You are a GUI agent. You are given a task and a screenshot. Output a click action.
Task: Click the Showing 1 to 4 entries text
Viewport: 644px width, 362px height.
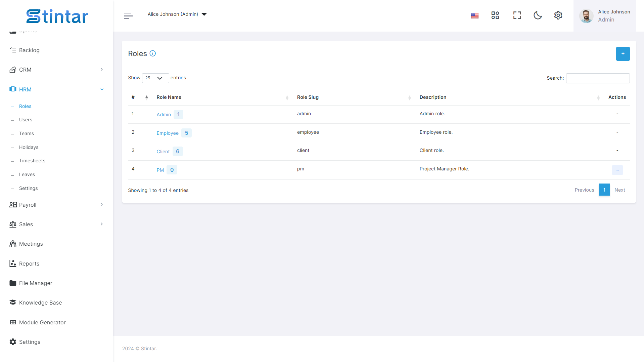[158, 190]
